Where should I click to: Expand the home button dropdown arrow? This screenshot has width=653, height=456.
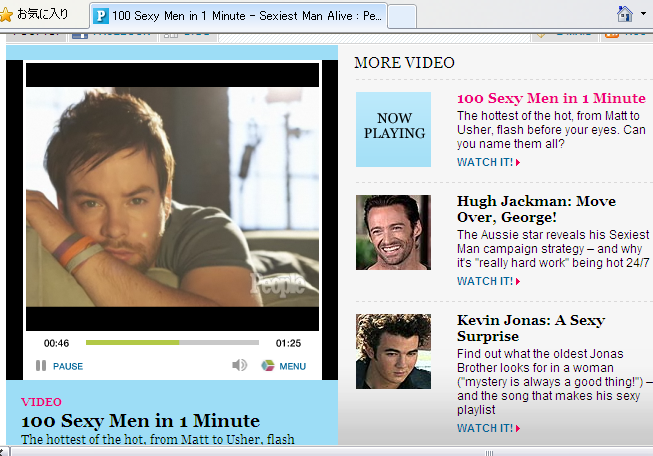[643, 14]
